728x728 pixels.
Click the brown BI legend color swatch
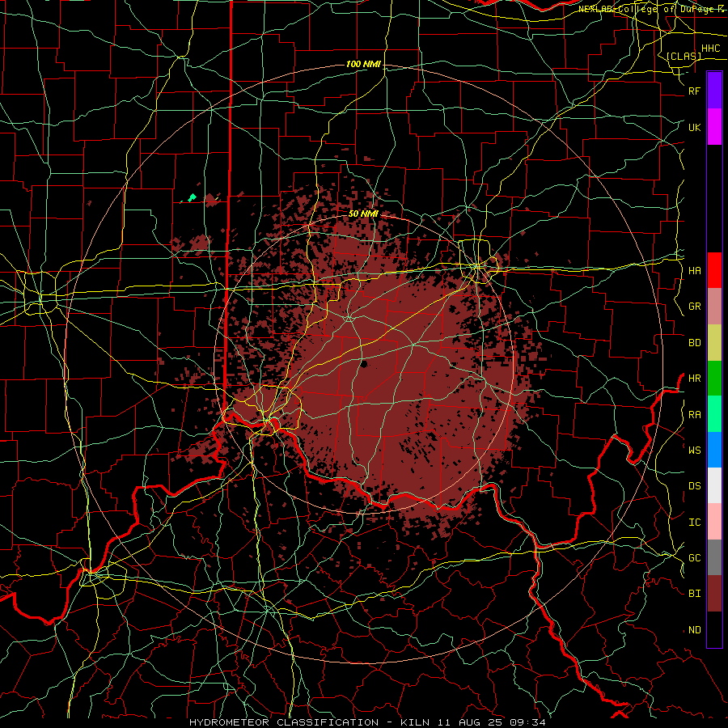(x=714, y=594)
